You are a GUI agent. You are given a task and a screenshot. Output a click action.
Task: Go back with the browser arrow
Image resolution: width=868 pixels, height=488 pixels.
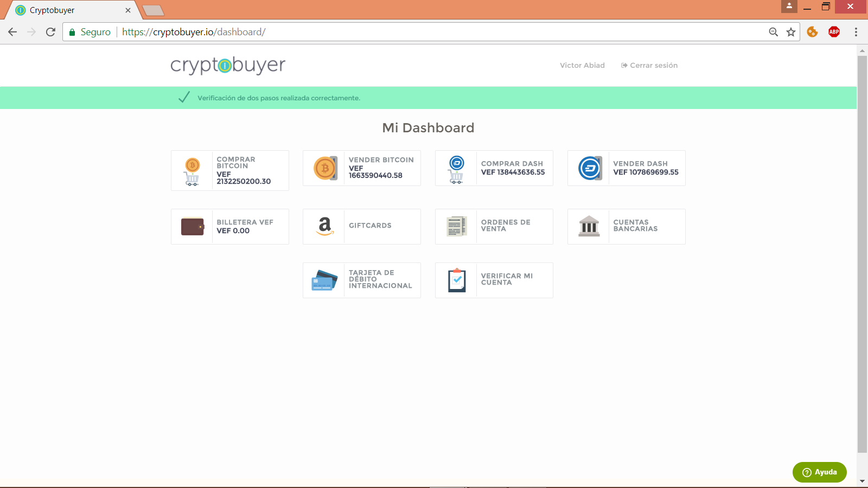12,32
